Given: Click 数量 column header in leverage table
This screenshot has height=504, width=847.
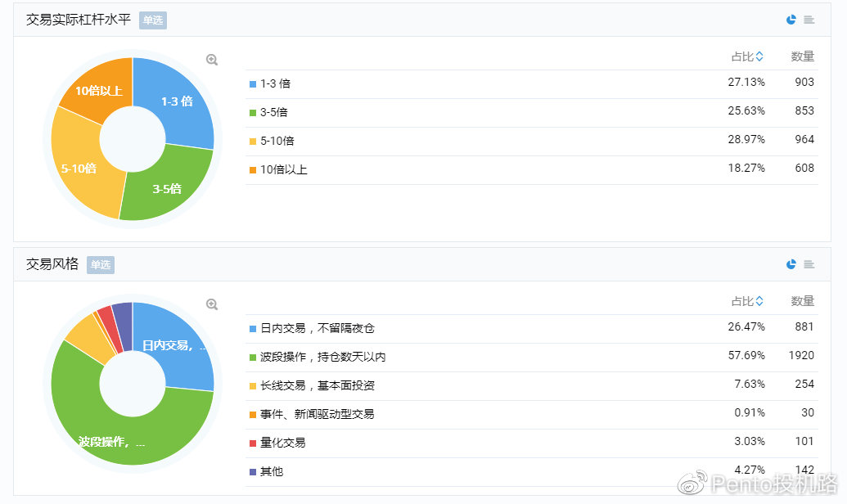Looking at the screenshot, I should pyautogui.click(x=802, y=56).
